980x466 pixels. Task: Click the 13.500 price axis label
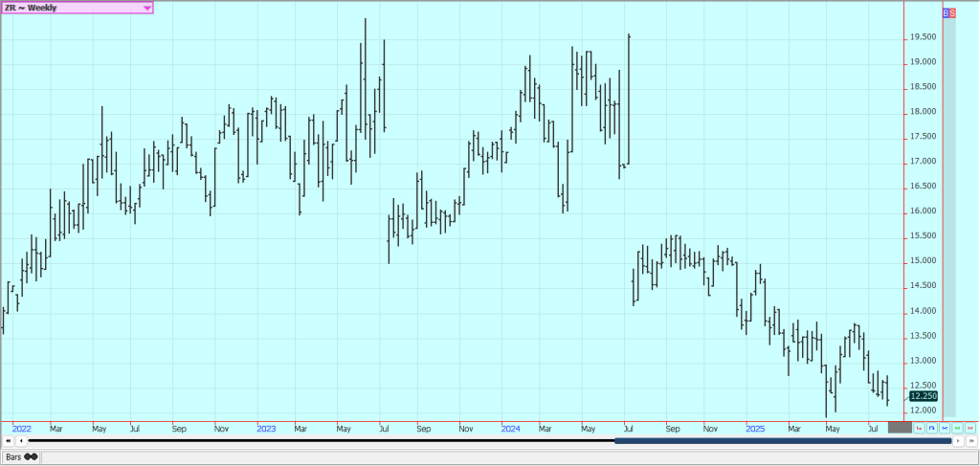coord(924,336)
